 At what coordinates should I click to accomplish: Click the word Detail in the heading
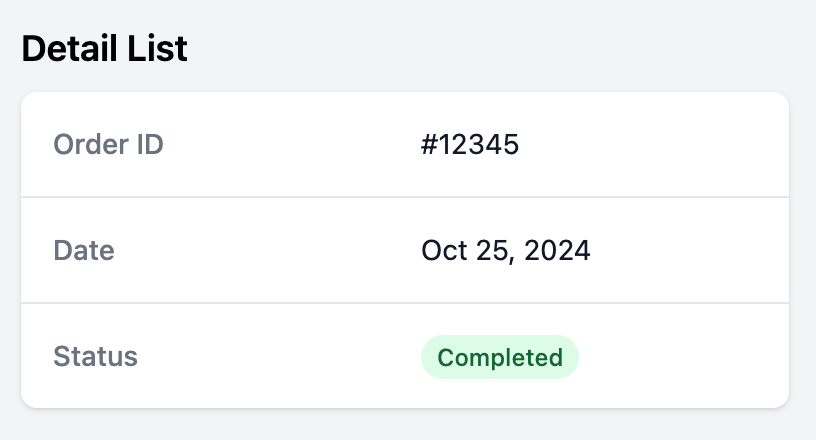[x=70, y=48]
